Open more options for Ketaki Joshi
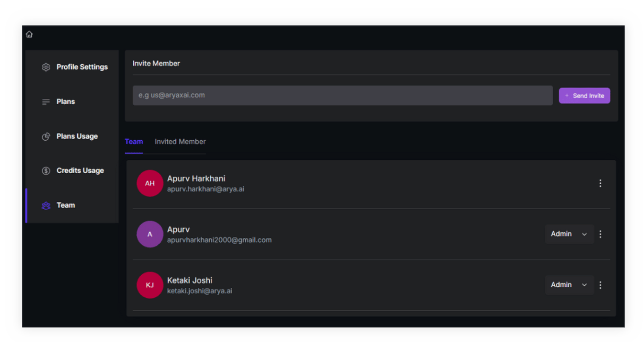 (x=600, y=285)
